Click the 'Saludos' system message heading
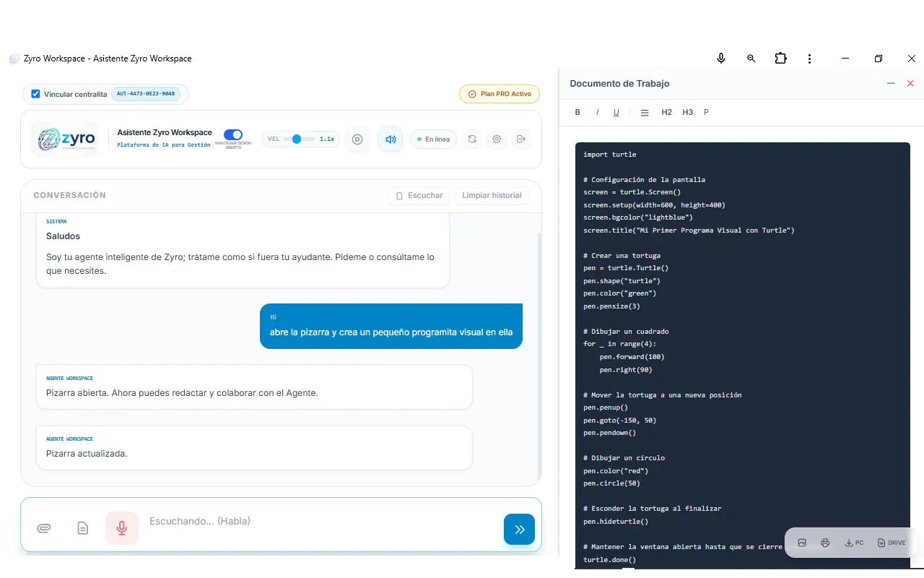Screen dimensions: 924x578 63,236
